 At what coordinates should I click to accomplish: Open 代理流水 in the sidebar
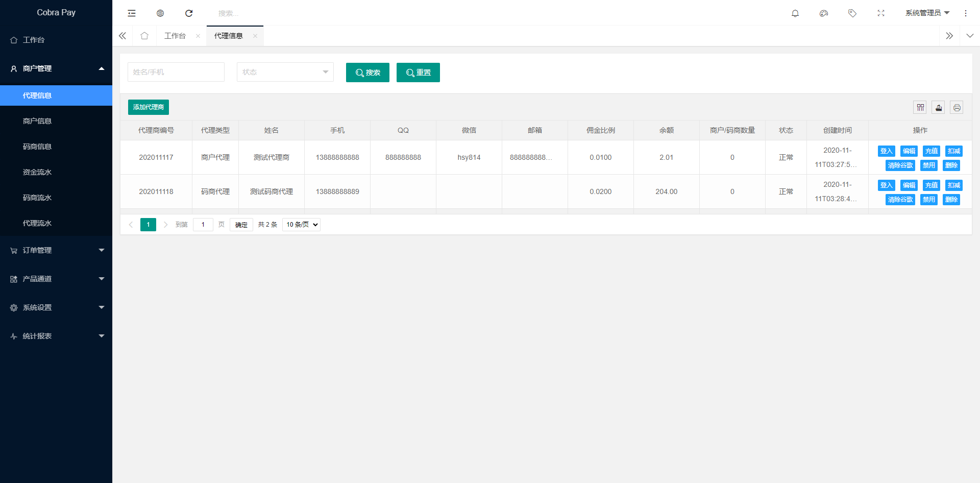pos(56,223)
